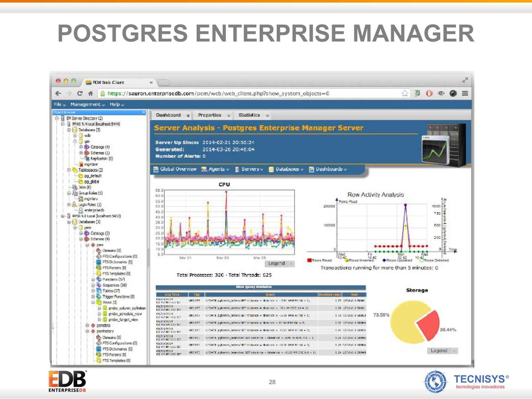The height and width of the screenshot is (399, 532).
Task: Open the Help menu
Action: (117, 104)
